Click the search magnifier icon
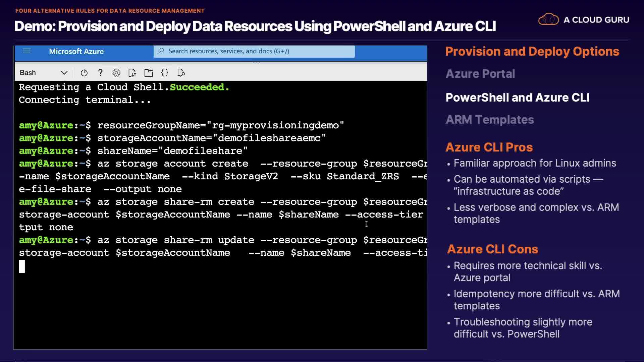644x362 pixels. [x=161, y=51]
